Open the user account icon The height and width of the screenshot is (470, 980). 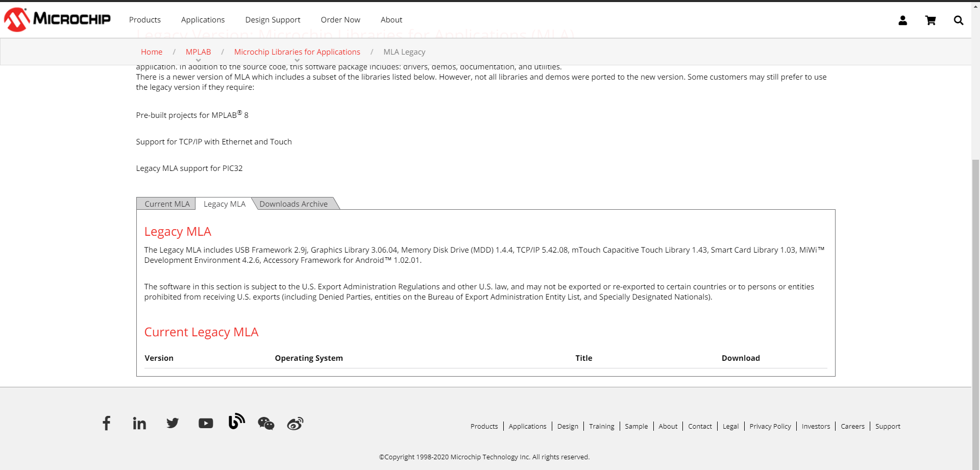[902, 20]
